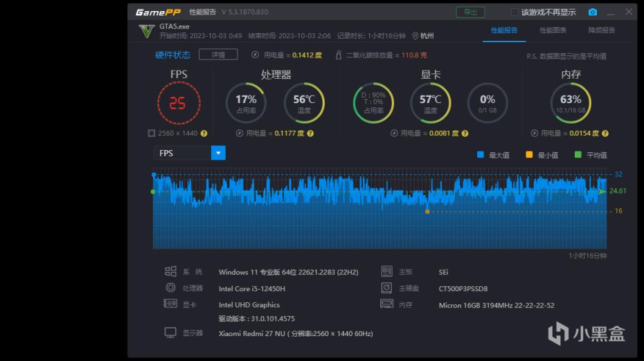The image size is (644, 361).
Task: Click the blue maximum marker on chart
Action: coord(154,175)
